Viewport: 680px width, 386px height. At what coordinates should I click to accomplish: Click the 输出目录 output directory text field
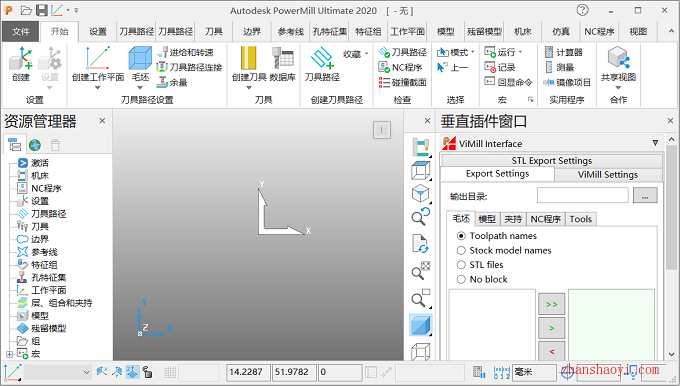tap(582, 196)
